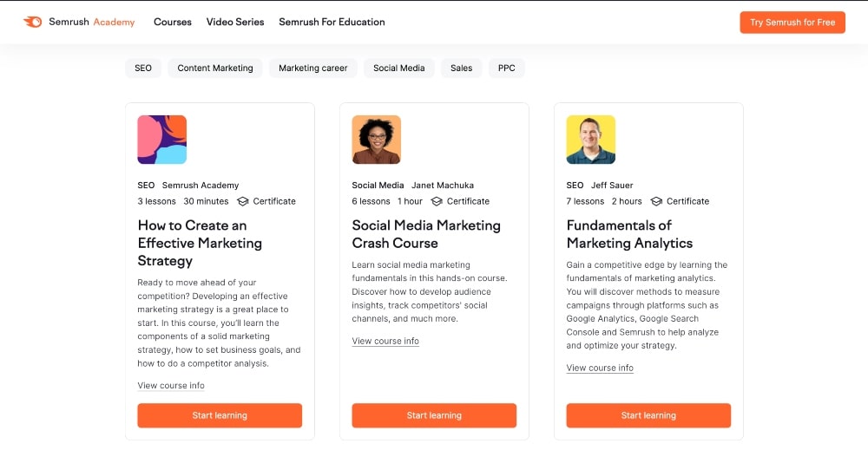
Task: Filter courses by SEO tag
Action: click(x=143, y=68)
